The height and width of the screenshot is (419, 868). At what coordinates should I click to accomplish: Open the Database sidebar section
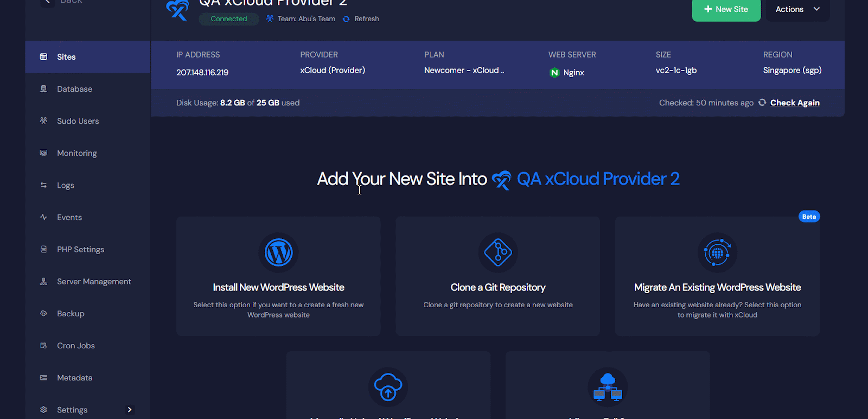(x=87, y=89)
